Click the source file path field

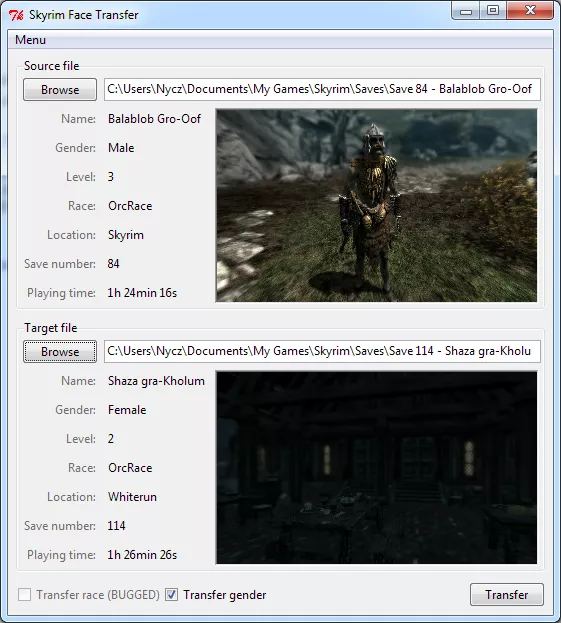click(322, 89)
